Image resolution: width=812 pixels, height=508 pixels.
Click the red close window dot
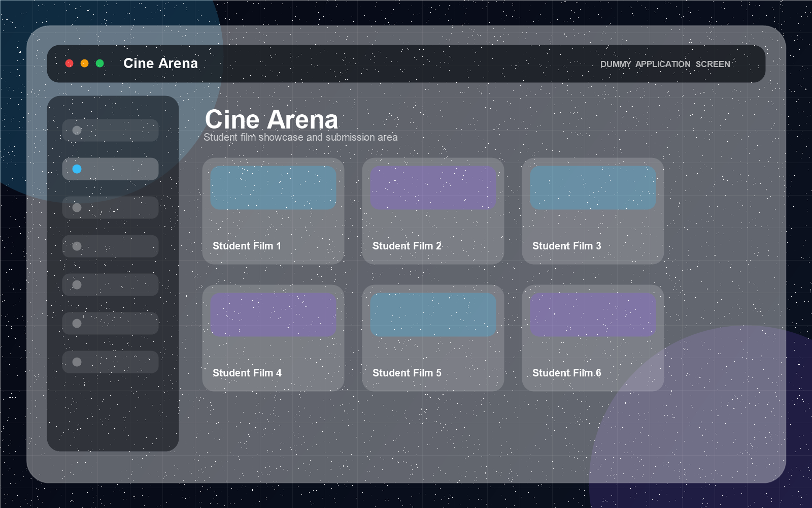click(x=70, y=63)
